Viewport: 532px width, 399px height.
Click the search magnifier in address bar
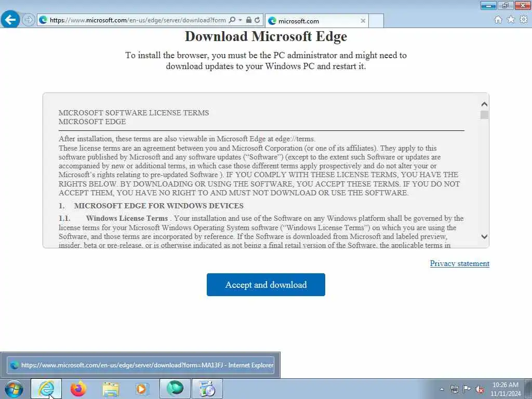point(232,20)
